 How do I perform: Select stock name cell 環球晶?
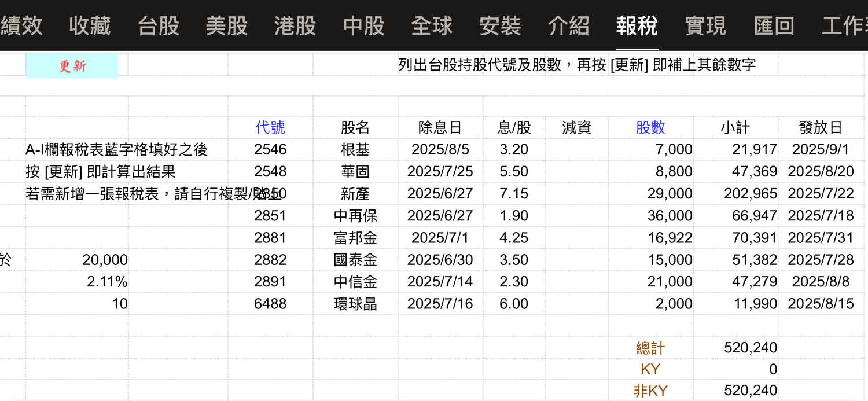click(355, 304)
